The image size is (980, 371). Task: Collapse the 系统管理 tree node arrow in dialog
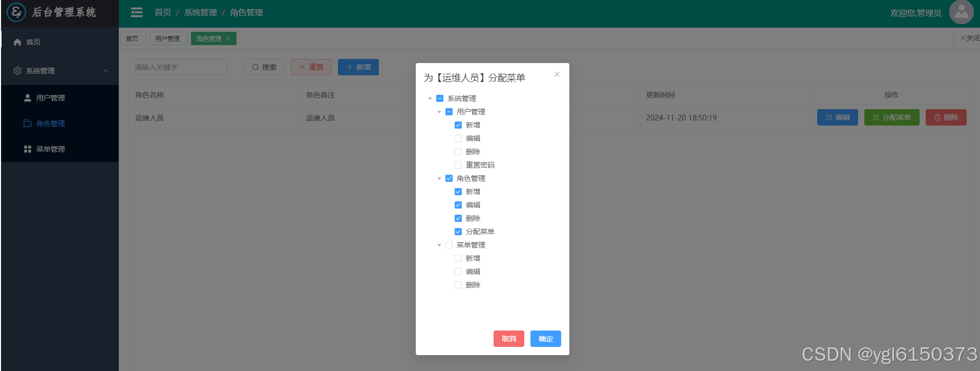click(430, 98)
